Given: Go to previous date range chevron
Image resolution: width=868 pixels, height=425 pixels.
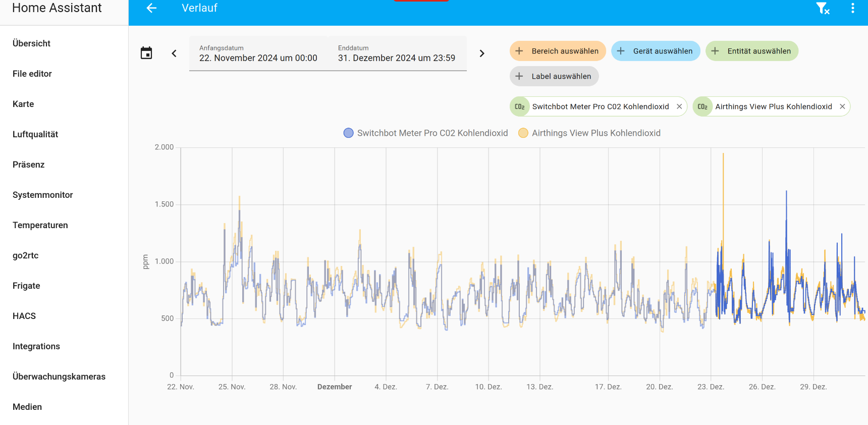Looking at the screenshot, I should point(174,54).
